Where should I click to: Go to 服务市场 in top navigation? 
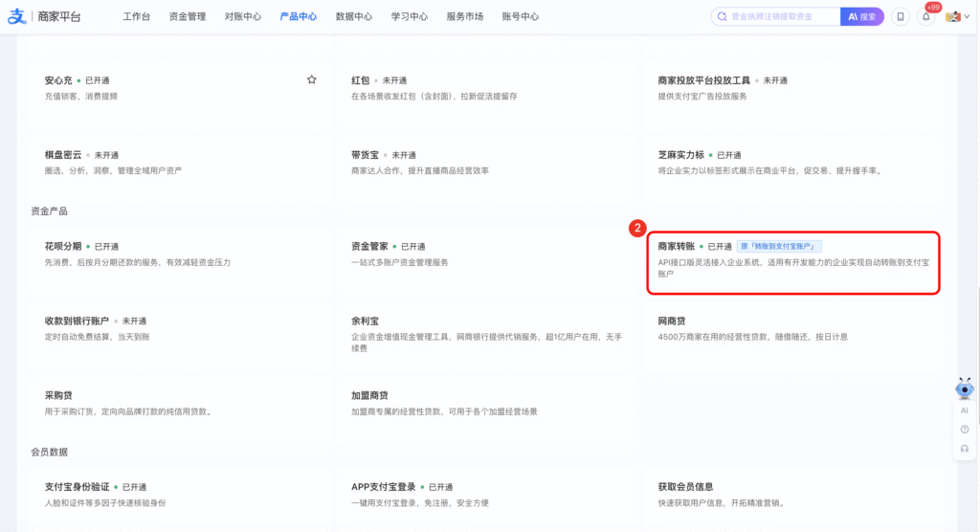(x=465, y=17)
